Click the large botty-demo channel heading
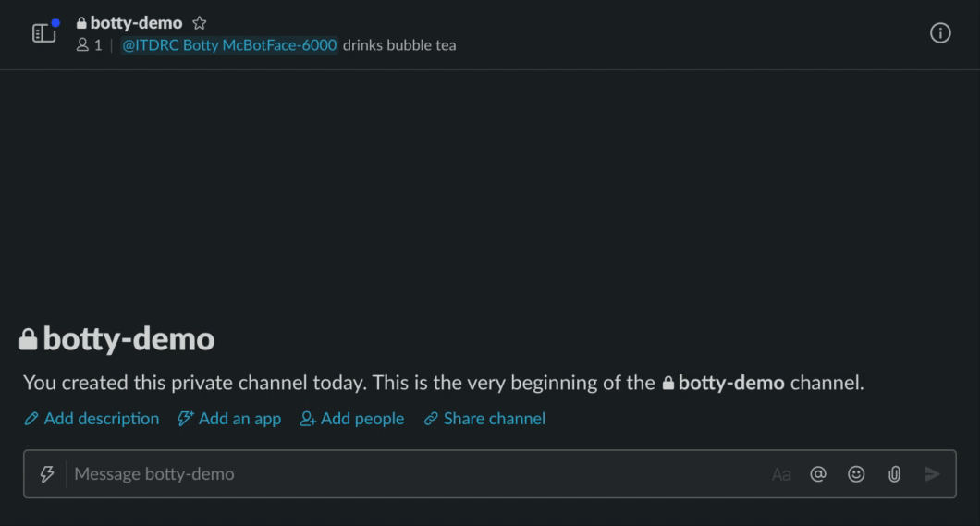Screen dimensions: 980x526 click(129, 339)
